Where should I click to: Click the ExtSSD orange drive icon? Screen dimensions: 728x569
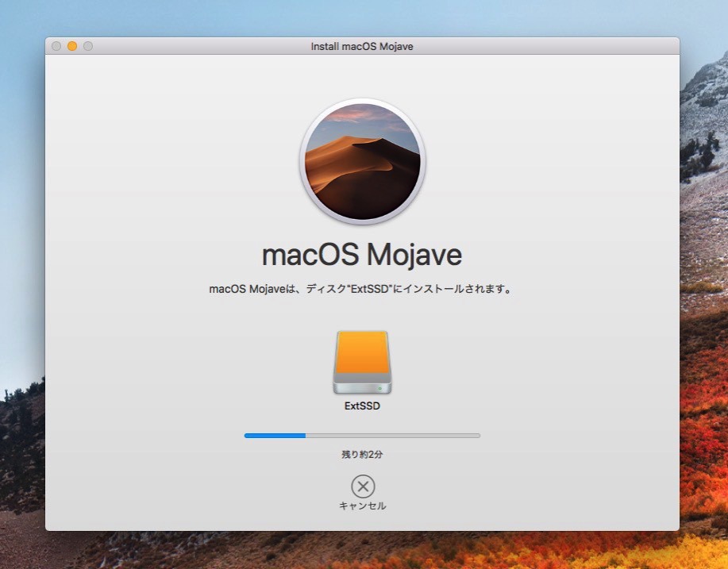[x=362, y=362]
